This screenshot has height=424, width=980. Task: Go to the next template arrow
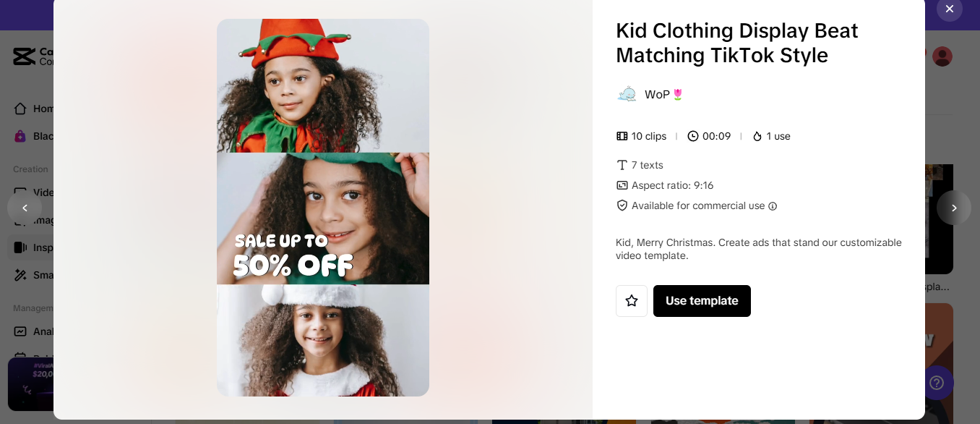click(953, 208)
